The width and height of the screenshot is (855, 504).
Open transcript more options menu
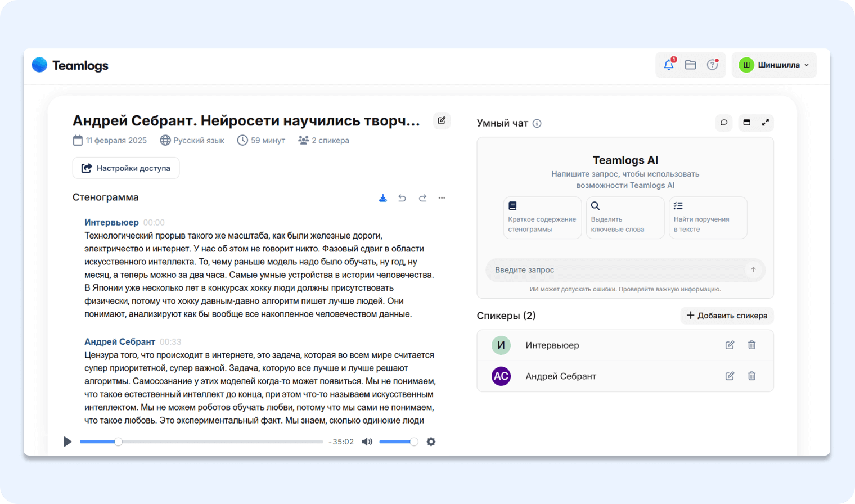point(442,198)
